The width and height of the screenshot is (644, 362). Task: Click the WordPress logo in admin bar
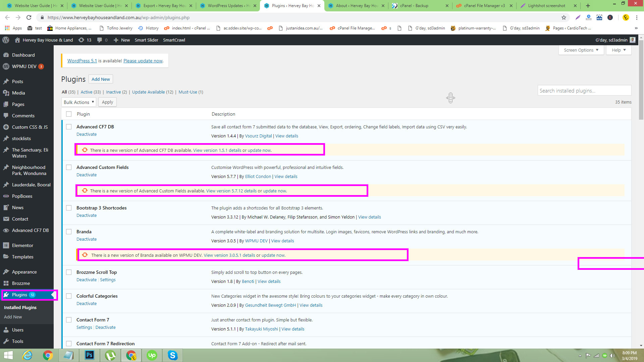pyautogui.click(x=6, y=40)
